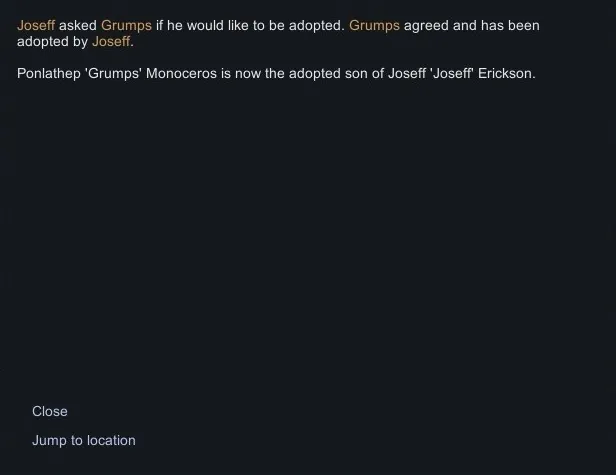Click the word 'asked' in the first sentence

point(78,25)
